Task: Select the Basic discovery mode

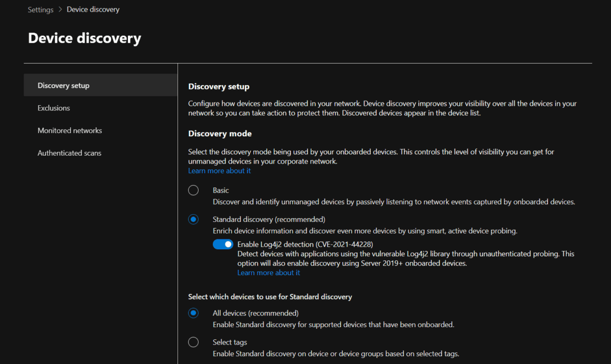Action: point(193,190)
